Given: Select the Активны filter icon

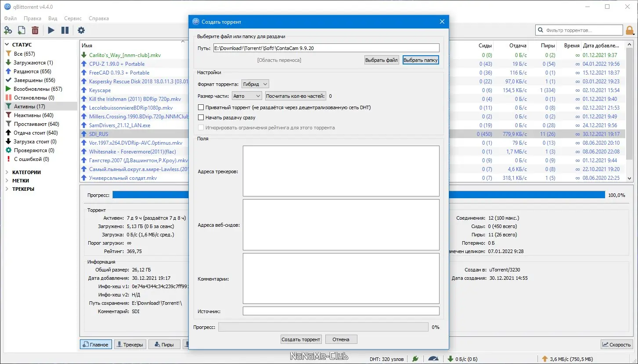Looking at the screenshot, I should 8,107.
